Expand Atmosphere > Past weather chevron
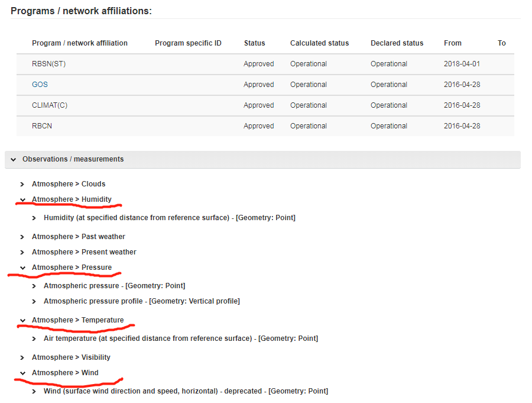 click(22, 237)
